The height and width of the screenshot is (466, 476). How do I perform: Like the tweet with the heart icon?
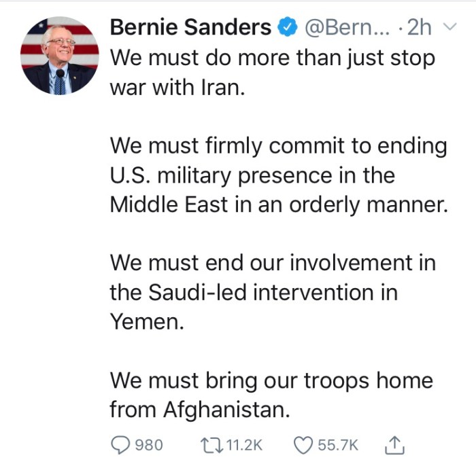point(303,445)
